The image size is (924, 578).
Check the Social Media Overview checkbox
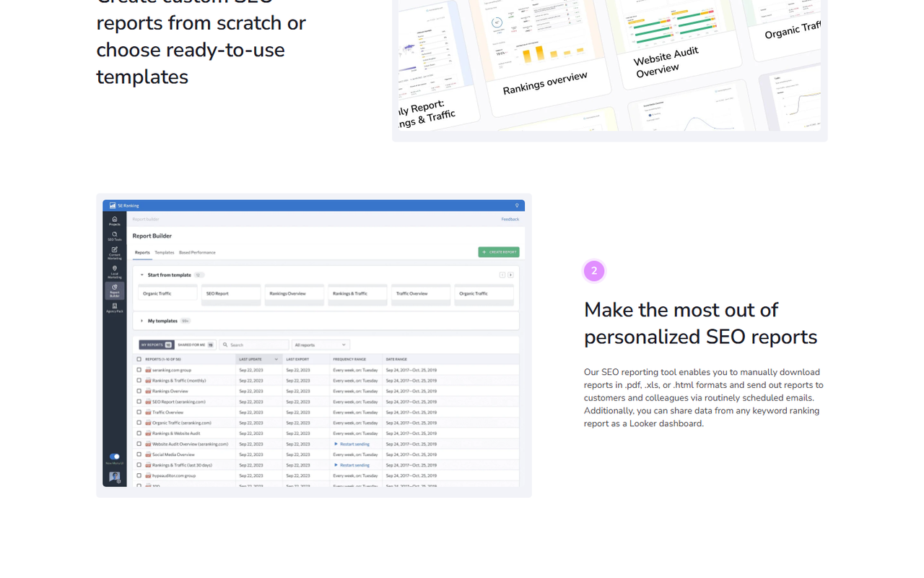[x=139, y=454]
